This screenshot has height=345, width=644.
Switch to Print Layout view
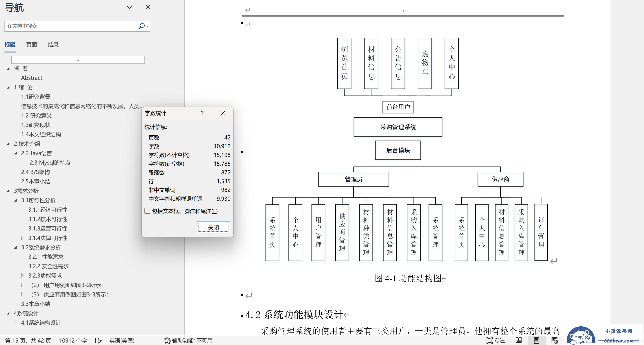click(x=536, y=340)
